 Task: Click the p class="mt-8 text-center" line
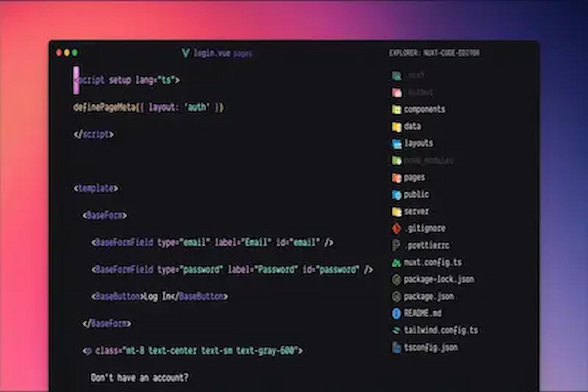193,351
